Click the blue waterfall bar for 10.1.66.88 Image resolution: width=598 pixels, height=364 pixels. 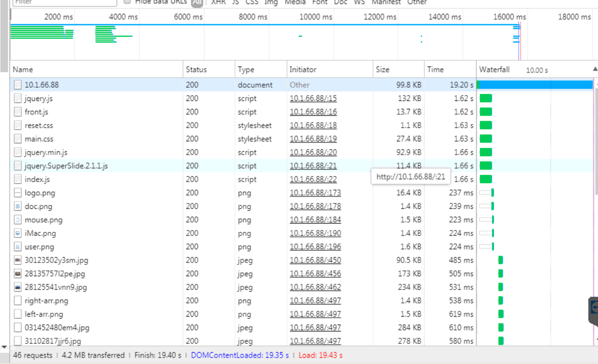534,85
